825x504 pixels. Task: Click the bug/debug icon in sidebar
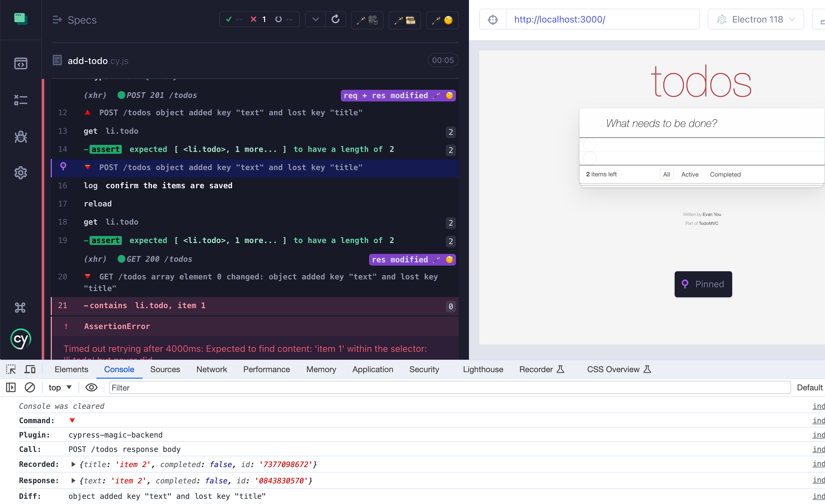(21, 137)
